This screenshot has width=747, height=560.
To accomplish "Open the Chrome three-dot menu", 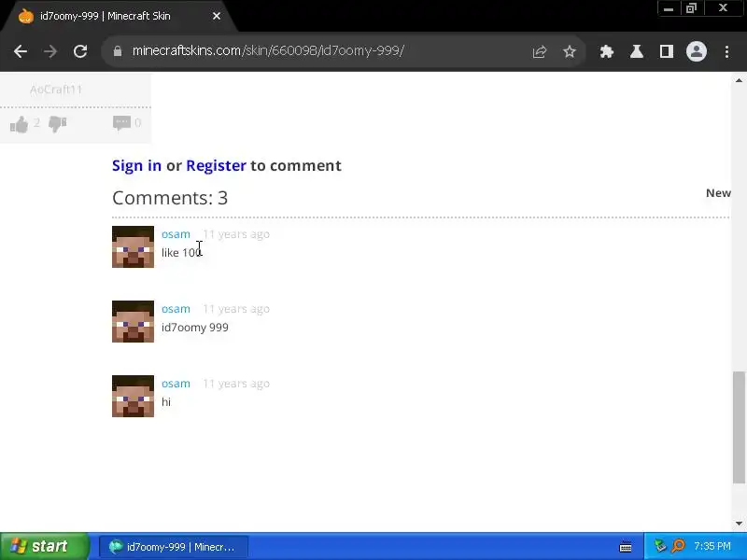I will [726, 51].
